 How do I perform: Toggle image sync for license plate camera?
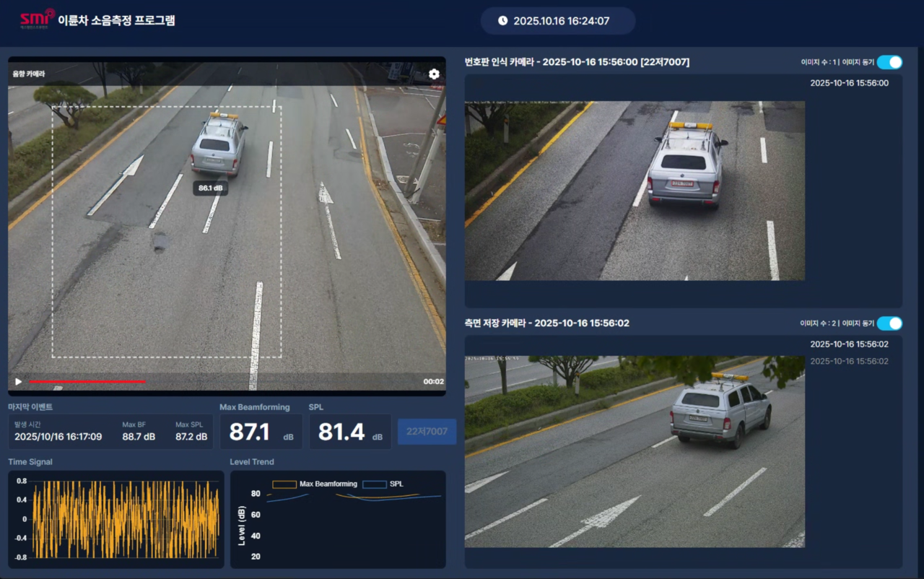point(889,63)
